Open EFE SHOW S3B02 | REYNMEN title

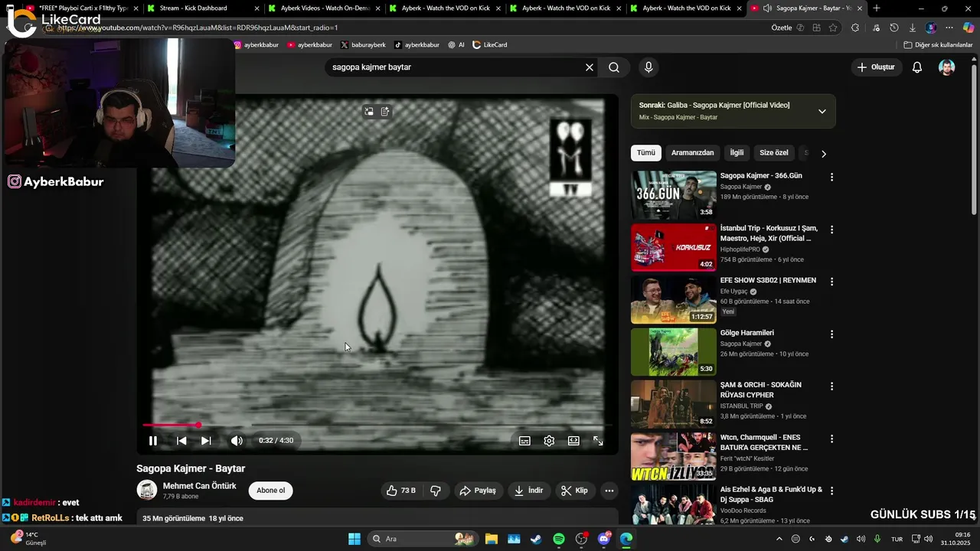[768, 280]
